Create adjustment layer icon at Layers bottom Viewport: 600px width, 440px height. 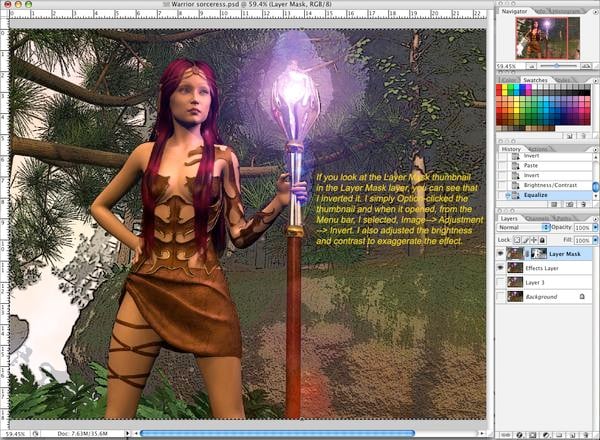click(546, 435)
